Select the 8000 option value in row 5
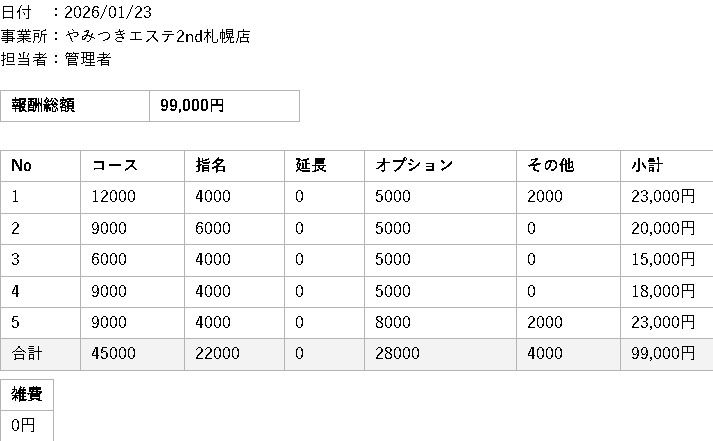The image size is (713, 441). [x=392, y=322]
